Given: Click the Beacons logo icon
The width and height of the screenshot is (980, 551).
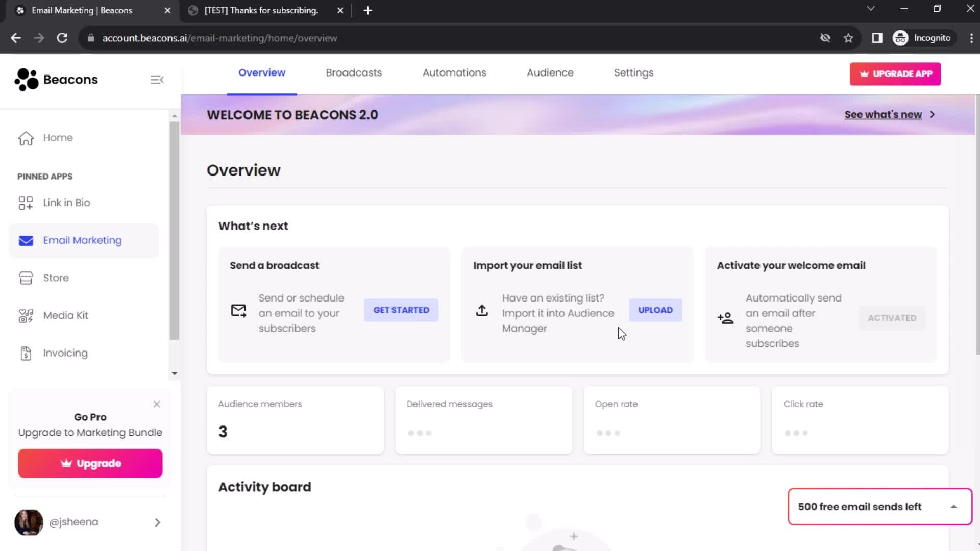Looking at the screenshot, I should click(x=25, y=80).
